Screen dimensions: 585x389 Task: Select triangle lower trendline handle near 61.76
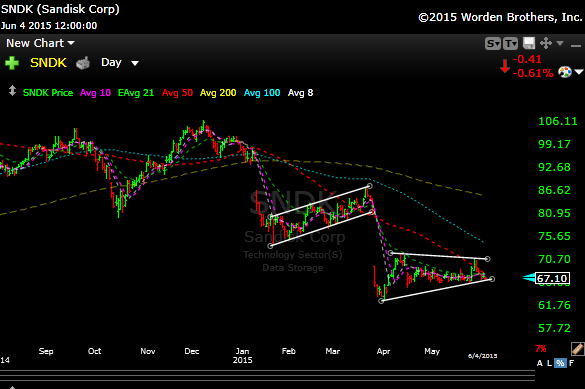(x=381, y=301)
